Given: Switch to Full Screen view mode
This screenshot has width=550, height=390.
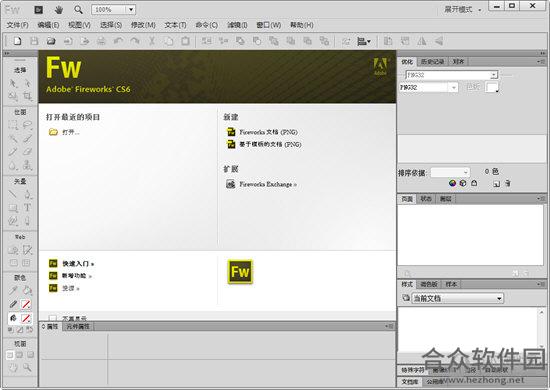Looking at the screenshot, I should coord(30,355).
